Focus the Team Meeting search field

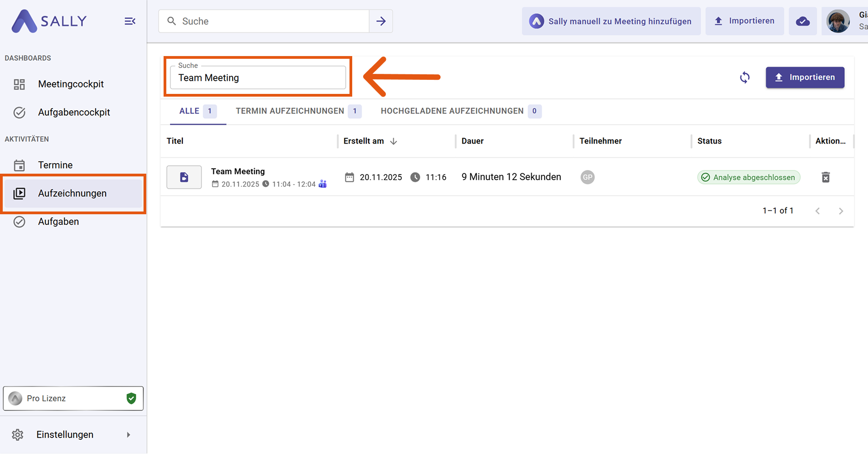point(258,78)
